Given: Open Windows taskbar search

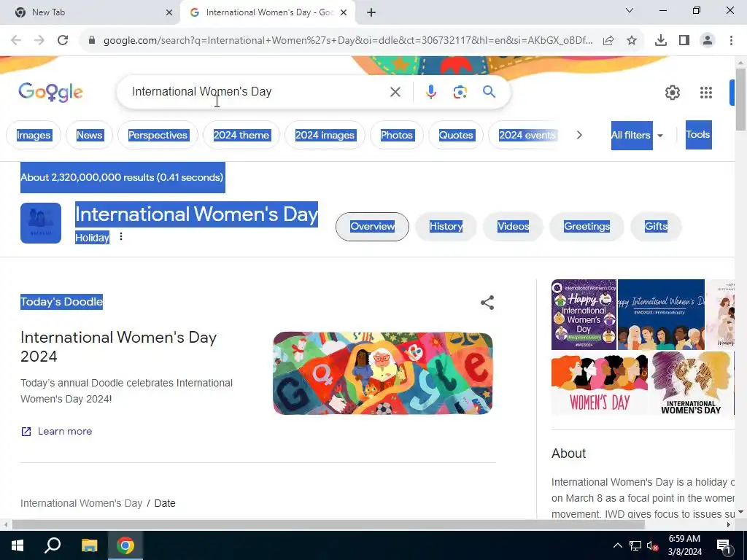Looking at the screenshot, I should click(53, 545).
